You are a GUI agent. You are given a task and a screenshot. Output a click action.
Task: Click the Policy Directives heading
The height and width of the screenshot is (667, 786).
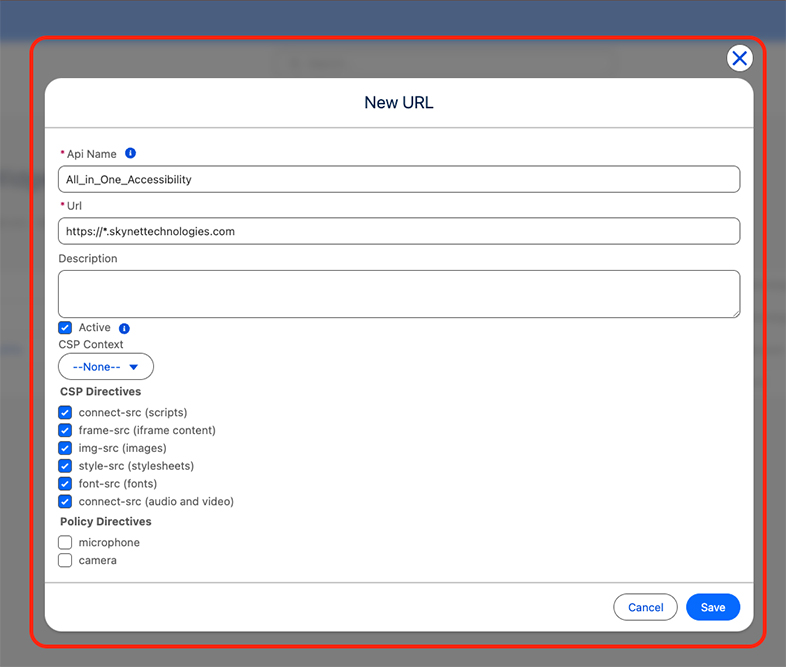pos(106,522)
